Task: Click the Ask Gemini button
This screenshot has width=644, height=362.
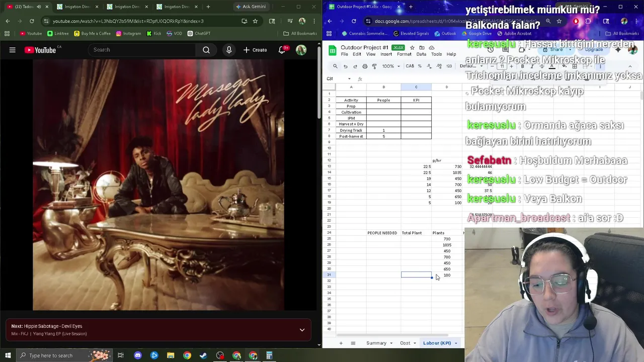Action: coord(251,7)
